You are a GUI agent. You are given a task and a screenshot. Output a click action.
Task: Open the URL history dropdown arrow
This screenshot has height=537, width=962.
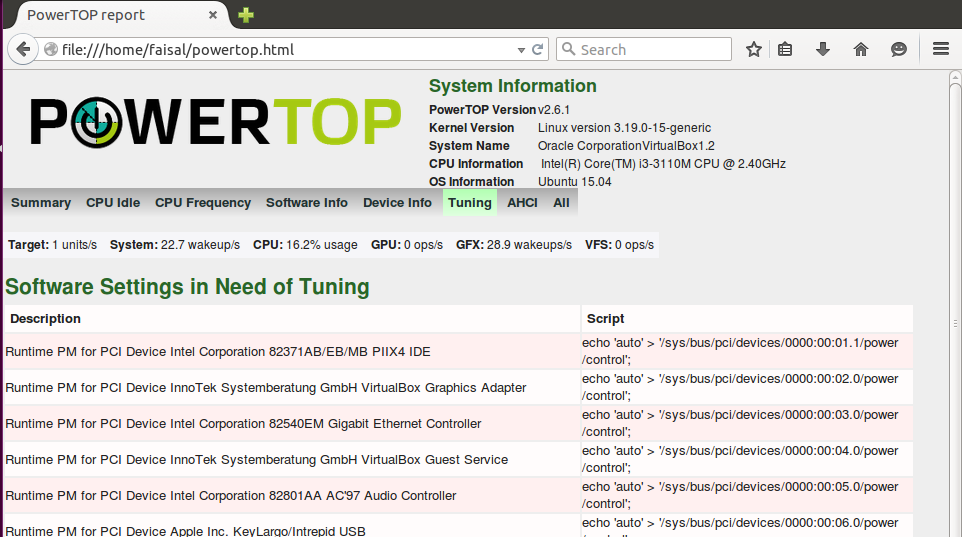point(521,50)
